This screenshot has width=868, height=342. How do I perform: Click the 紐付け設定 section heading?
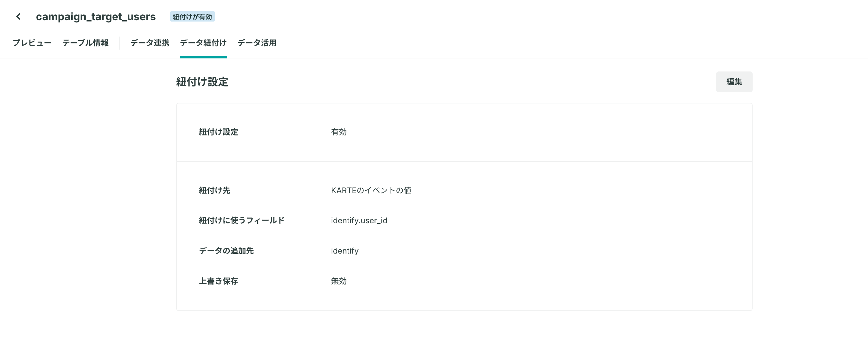(x=202, y=82)
